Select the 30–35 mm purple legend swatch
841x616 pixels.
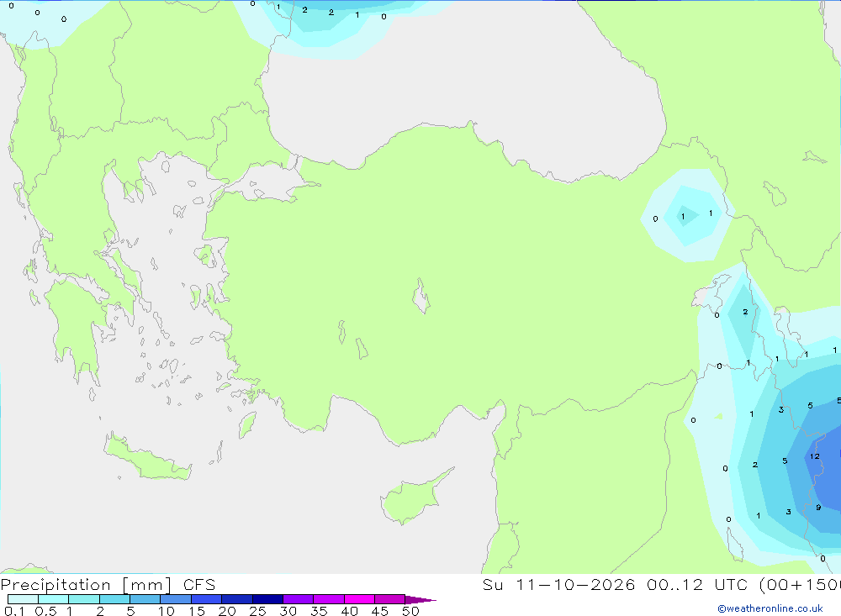(x=299, y=599)
